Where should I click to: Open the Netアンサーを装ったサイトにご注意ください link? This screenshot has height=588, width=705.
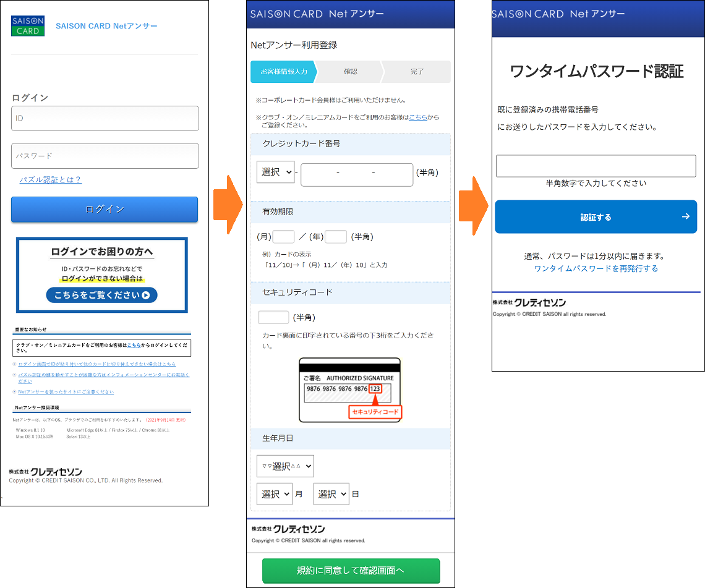click(66, 392)
